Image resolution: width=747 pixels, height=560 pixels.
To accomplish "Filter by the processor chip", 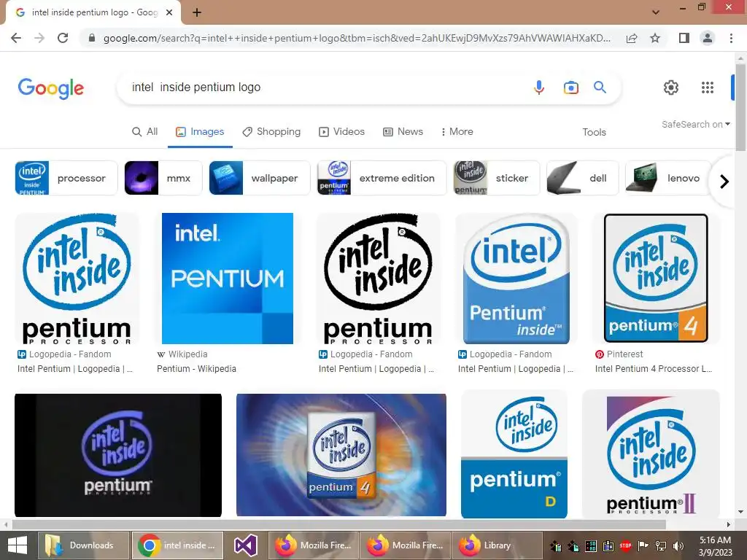I will coord(66,178).
